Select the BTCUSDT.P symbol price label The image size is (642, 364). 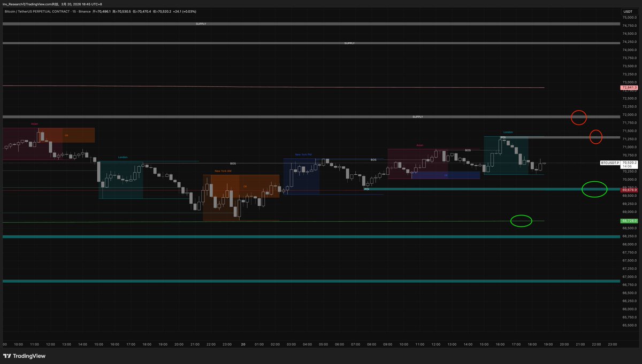(x=610, y=162)
